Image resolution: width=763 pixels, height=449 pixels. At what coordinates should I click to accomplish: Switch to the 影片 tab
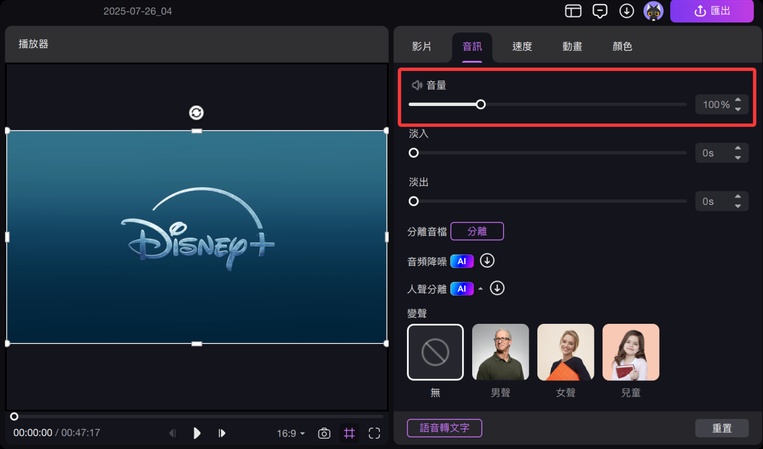(421, 46)
